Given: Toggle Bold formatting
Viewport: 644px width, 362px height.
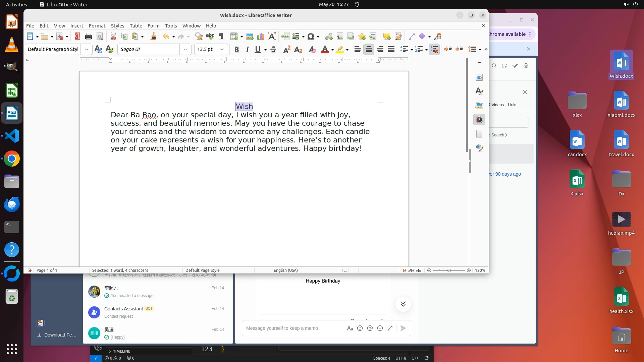Looking at the screenshot, I should coord(236,50).
